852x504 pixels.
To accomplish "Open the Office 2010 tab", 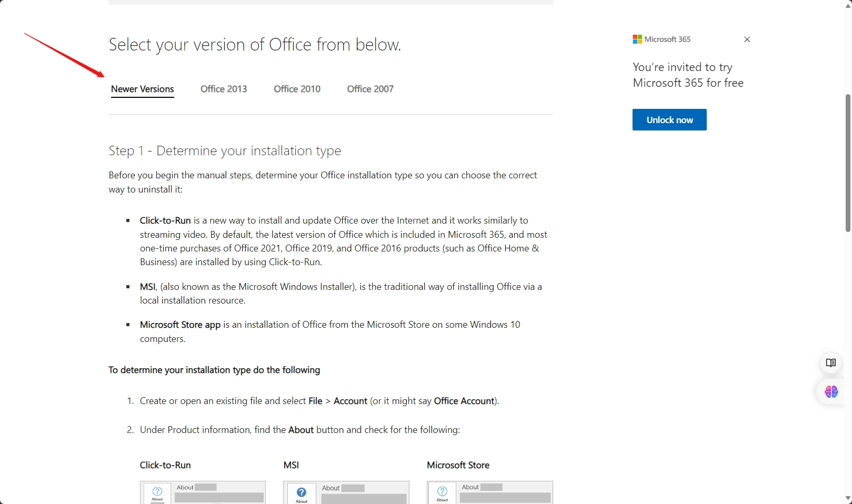I will click(297, 89).
